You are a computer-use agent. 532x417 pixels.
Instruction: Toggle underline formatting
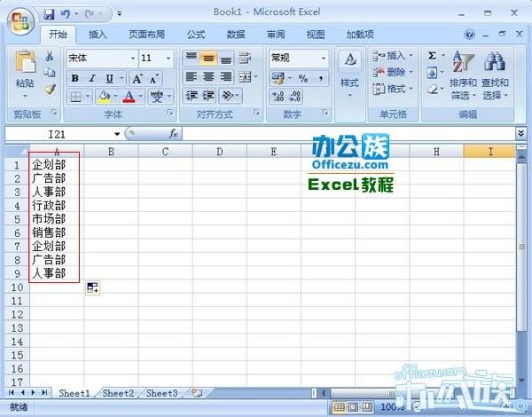tap(109, 79)
